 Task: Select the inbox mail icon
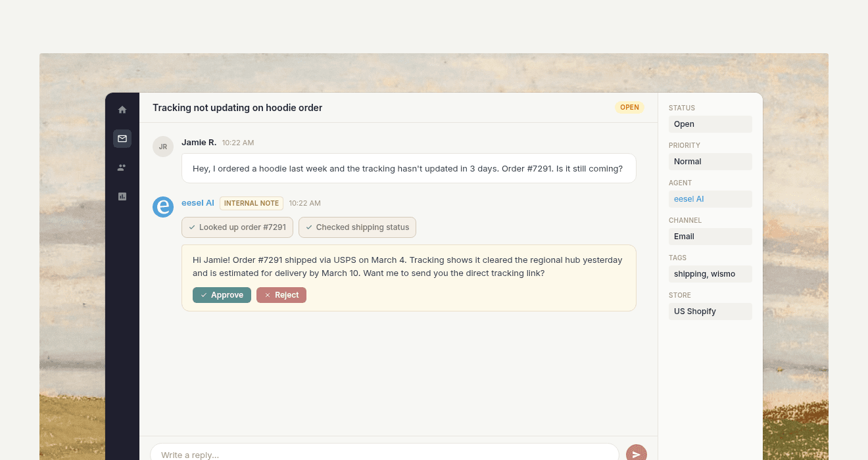tap(122, 139)
